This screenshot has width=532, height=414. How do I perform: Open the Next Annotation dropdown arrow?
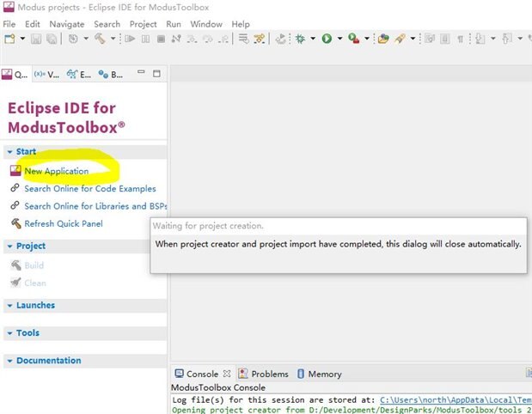493,39
